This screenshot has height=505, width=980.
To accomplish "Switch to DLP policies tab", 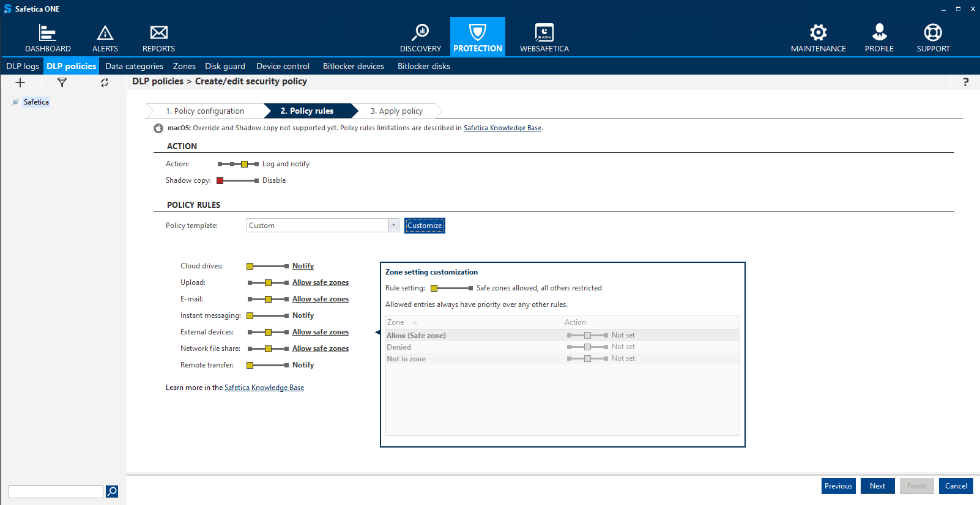I will 72,66.
